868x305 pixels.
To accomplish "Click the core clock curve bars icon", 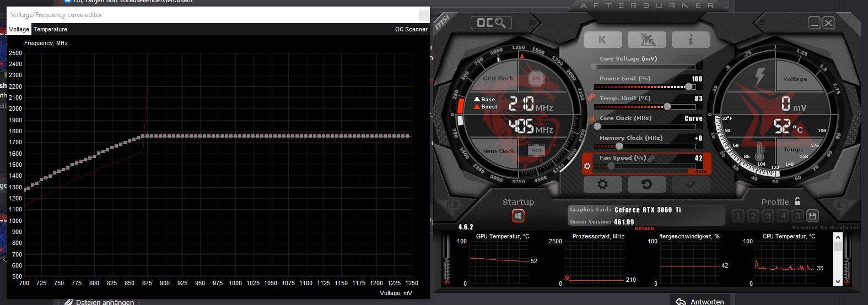I will click(592, 118).
